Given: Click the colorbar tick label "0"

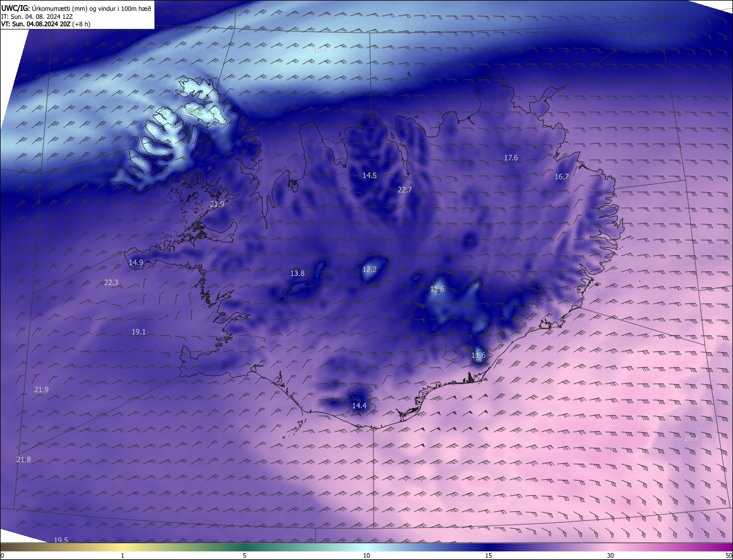Looking at the screenshot, I should 2,556.
